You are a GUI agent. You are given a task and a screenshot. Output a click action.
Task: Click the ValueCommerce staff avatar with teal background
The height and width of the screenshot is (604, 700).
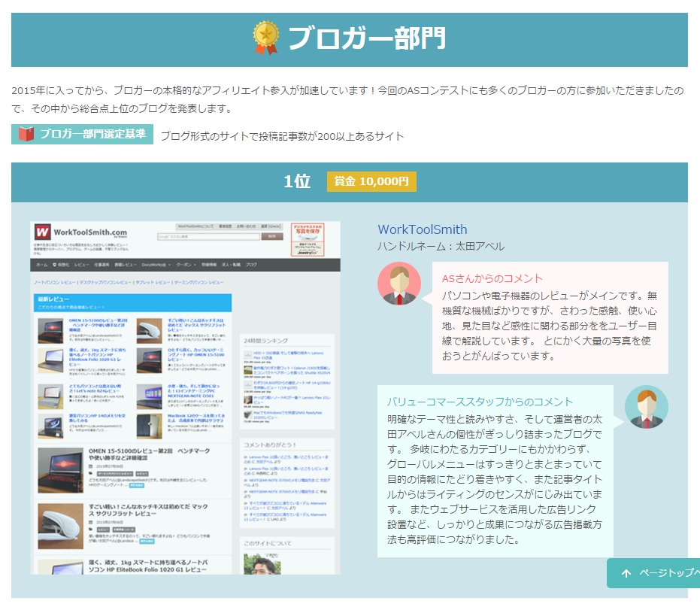[646, 407]
